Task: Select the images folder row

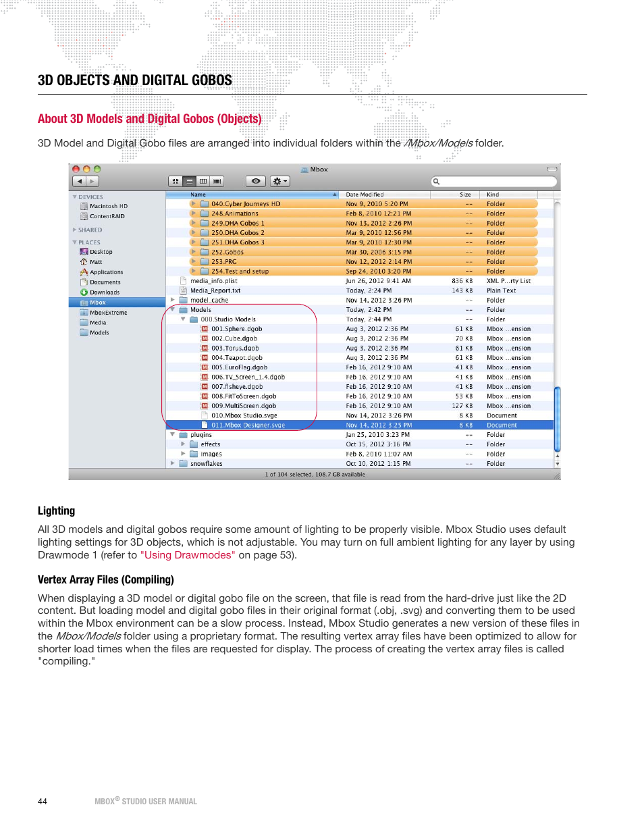Action: (x=360, y=454)
